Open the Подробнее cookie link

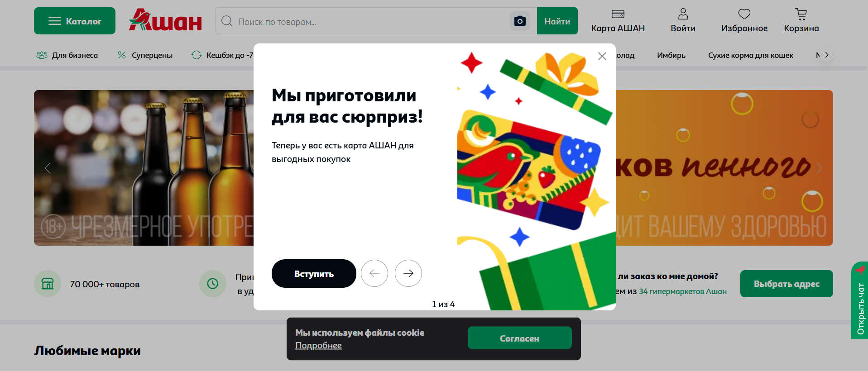point(318,345)
